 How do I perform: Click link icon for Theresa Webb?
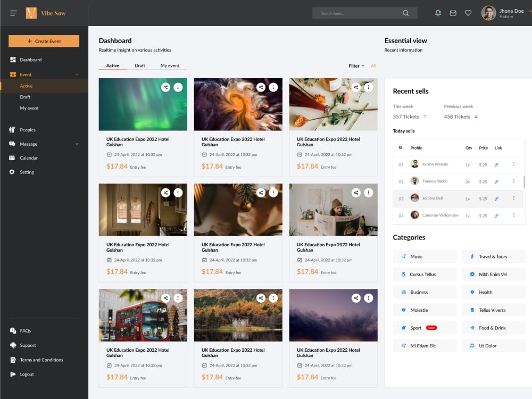click(496, 181)
